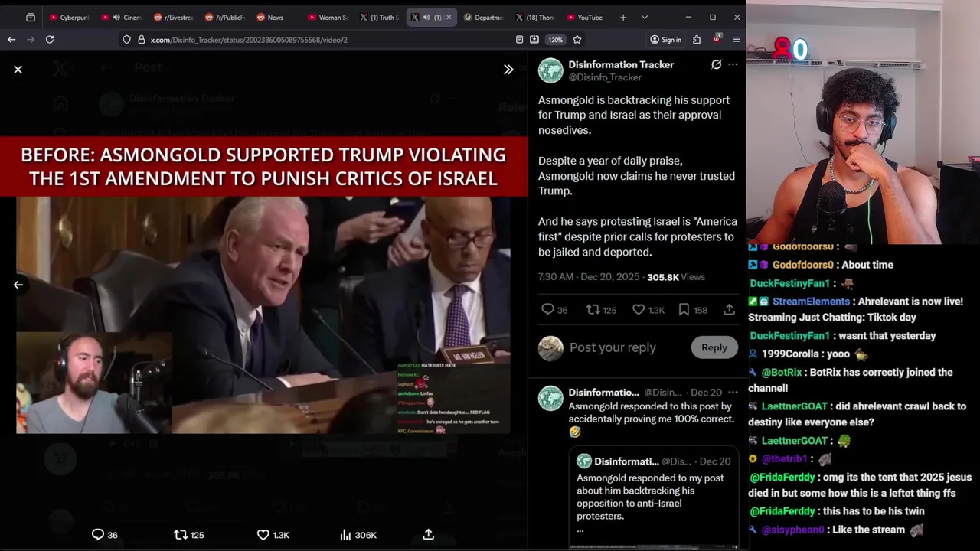Viewport: 980px width, 551px height.
Task: Open the red extension icon with badge
Action: (717, 38)
